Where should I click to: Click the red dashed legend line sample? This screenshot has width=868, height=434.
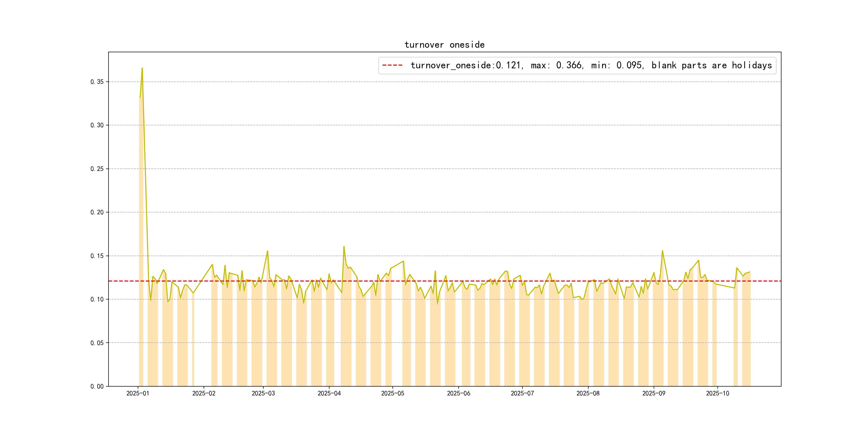click(392, 65)
